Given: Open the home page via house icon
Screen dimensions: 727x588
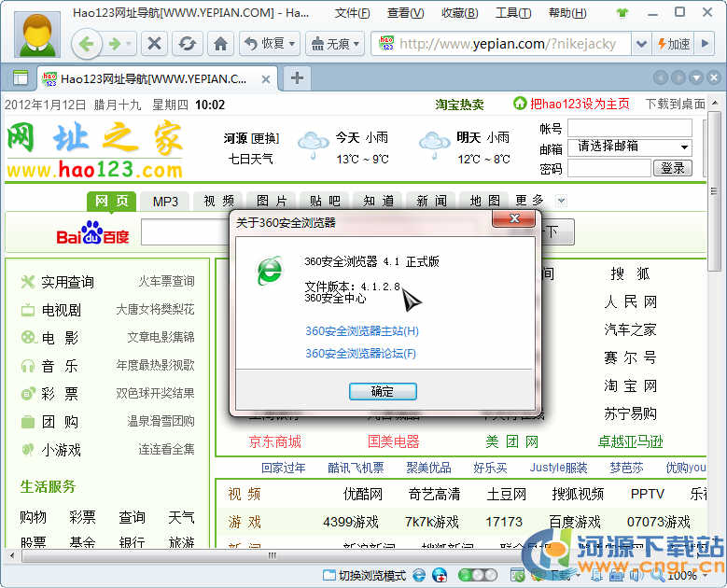Looking at the screenshot, I should pyautogui.click(x=220, y=44).
